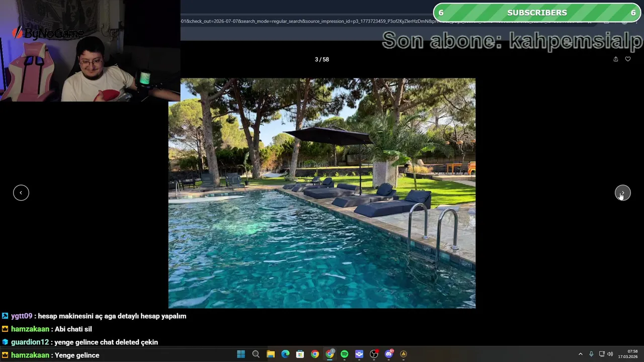
Task: Click the pool photo in the gallery
Action: point(322,193)
